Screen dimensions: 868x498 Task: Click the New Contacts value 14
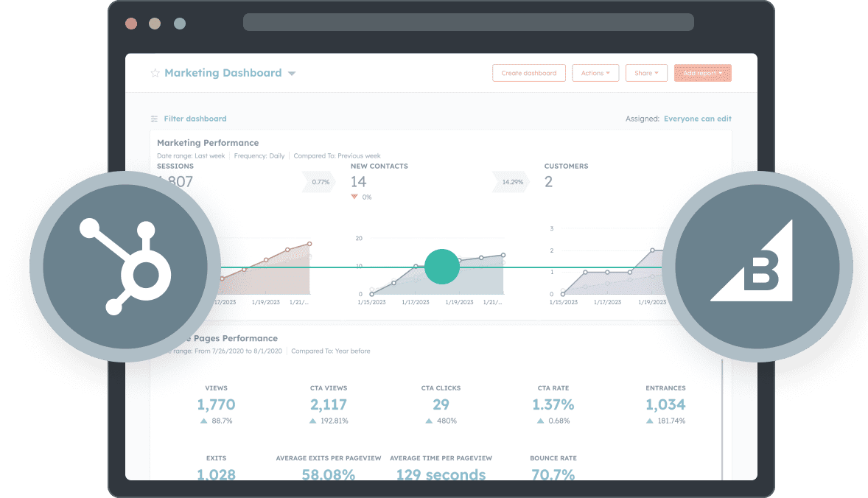[x=358, y=181]
